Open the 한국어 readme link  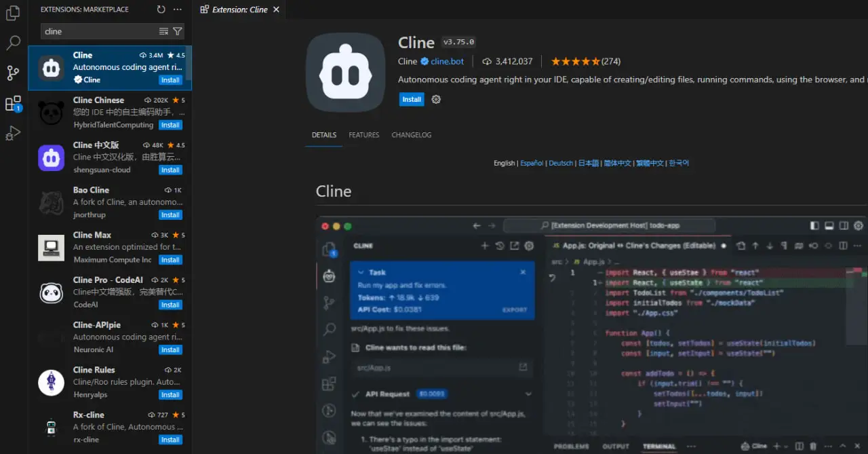679,163
